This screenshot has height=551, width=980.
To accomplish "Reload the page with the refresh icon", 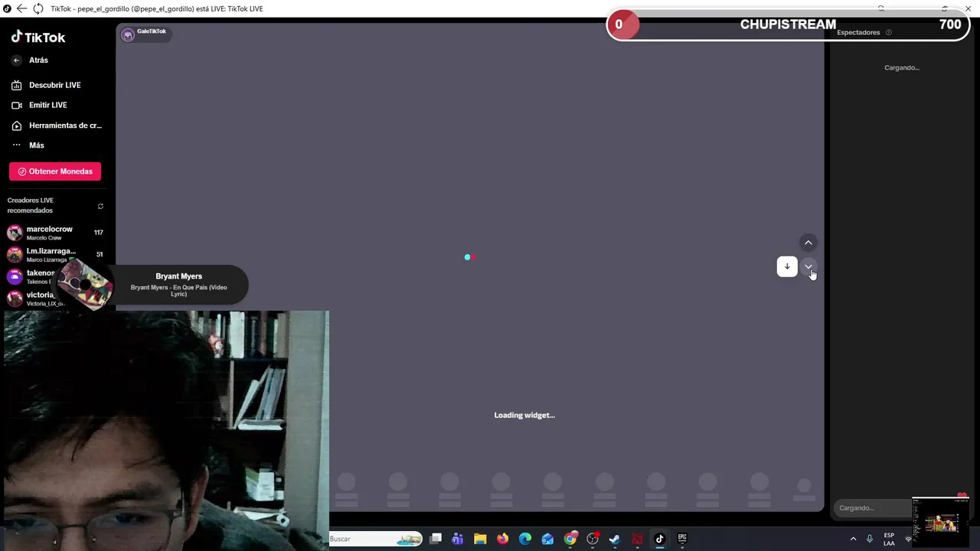I will [38, 8].
